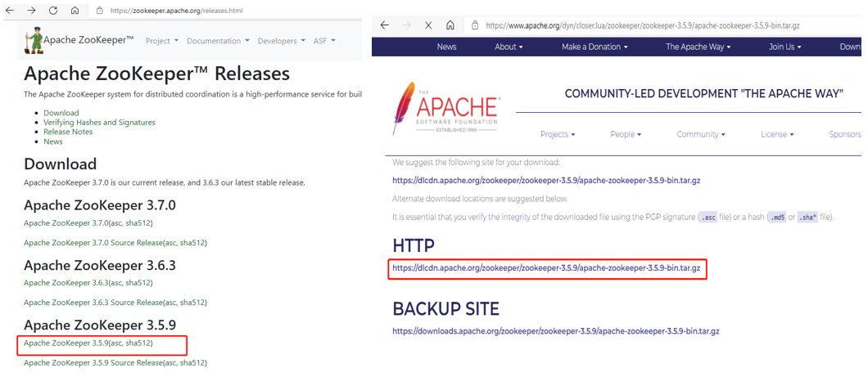Screen dimensions: 868x377
Task: Reload the ZooKeeper releases page
Action: tap(53, 11)
